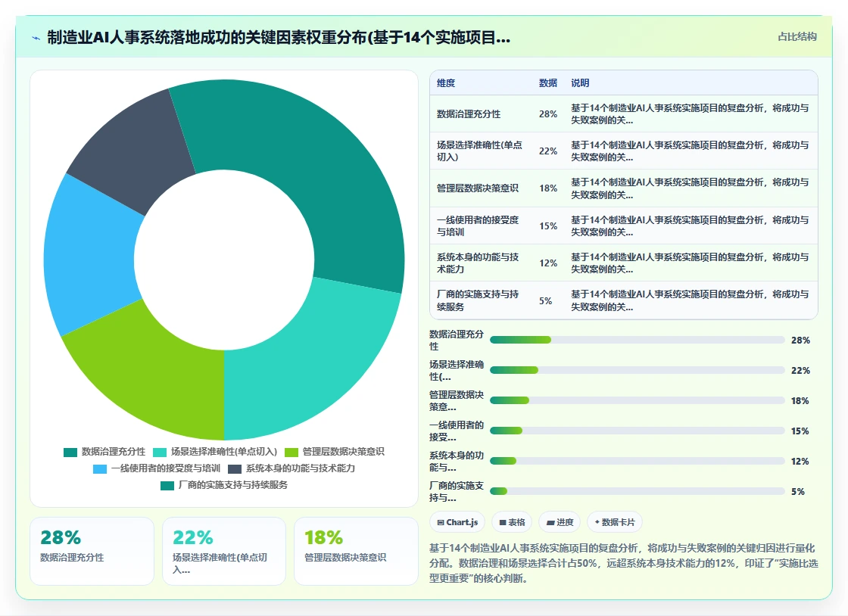The image size is (848, 616).
Task: Click 场景选择准确性(单点切入) table cell
Action: click(x=480, y=151)
